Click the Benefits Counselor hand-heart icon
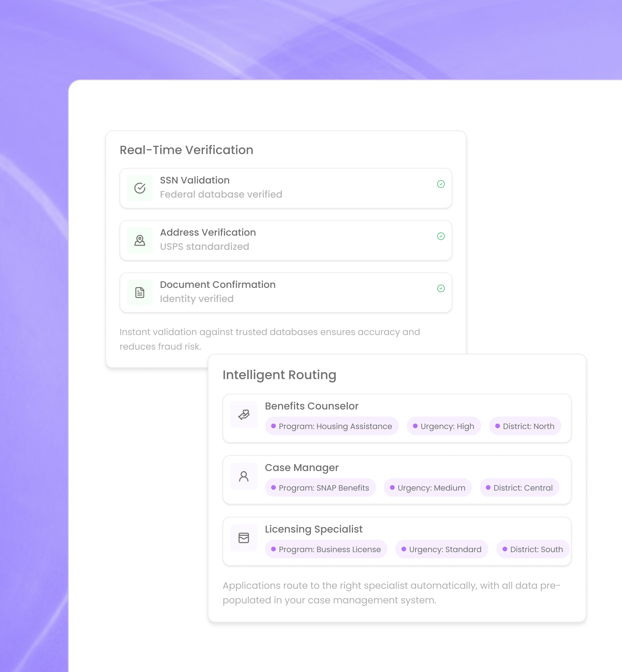The width and height of the screenshot is (622, 672). (244, 415)
